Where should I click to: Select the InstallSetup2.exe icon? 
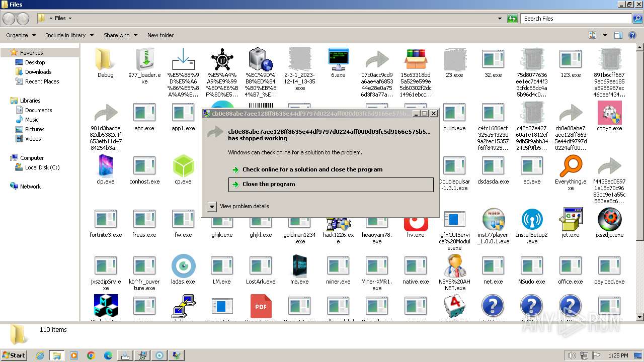click(532, 219)
